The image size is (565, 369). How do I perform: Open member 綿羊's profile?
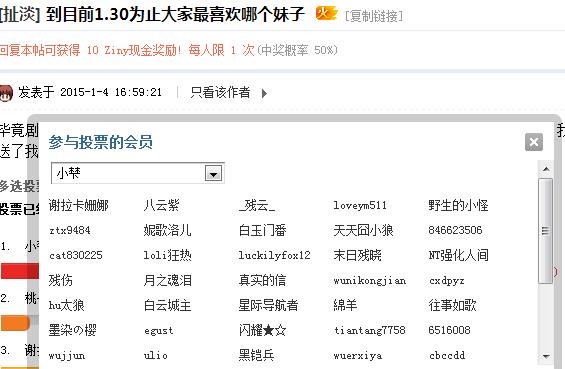click(345, 305)
